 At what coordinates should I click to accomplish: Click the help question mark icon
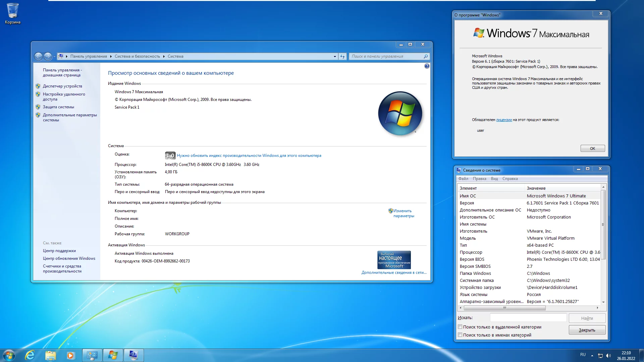click(x=427, y=66)
